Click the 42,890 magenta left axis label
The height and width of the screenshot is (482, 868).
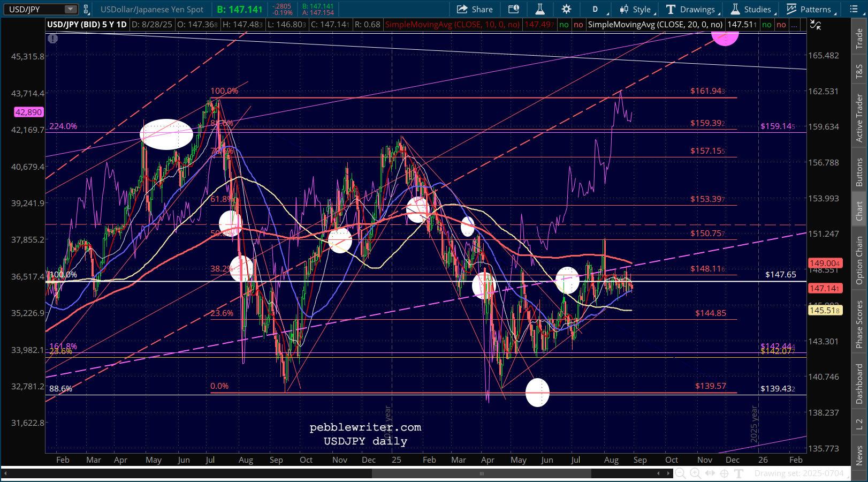coord(28,112)
